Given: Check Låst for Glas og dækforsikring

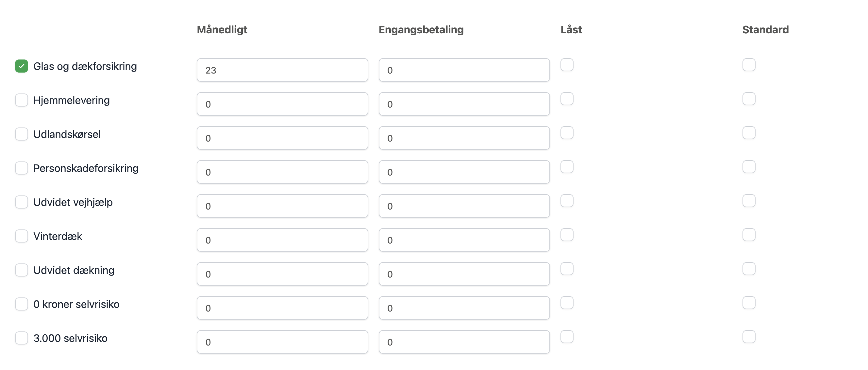Looking at the screenshot, I should click(567, 65).
